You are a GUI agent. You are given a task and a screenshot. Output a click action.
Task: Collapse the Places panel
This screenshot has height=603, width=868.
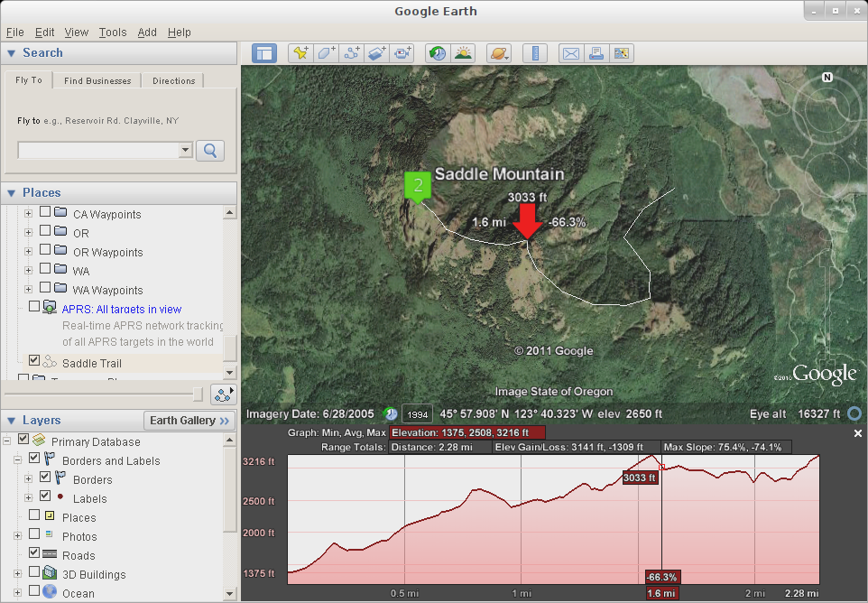[x=11, y=193]
